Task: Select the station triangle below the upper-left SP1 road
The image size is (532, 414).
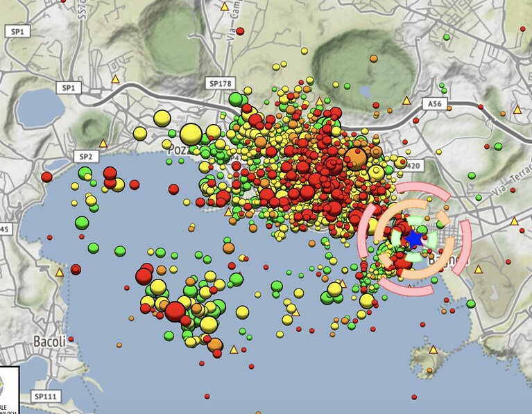Action: (116, 79)
